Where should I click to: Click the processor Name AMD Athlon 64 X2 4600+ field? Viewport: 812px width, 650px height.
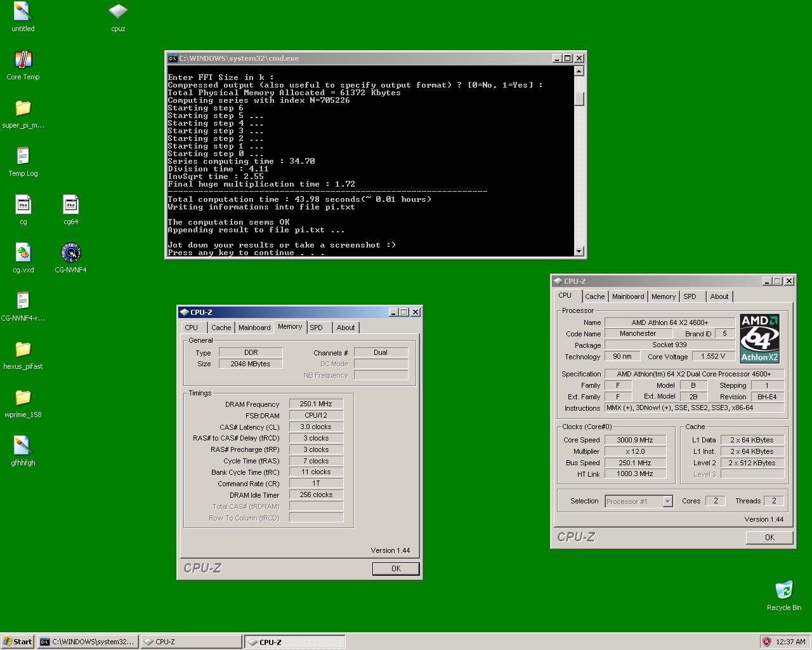tap(669, 322)
